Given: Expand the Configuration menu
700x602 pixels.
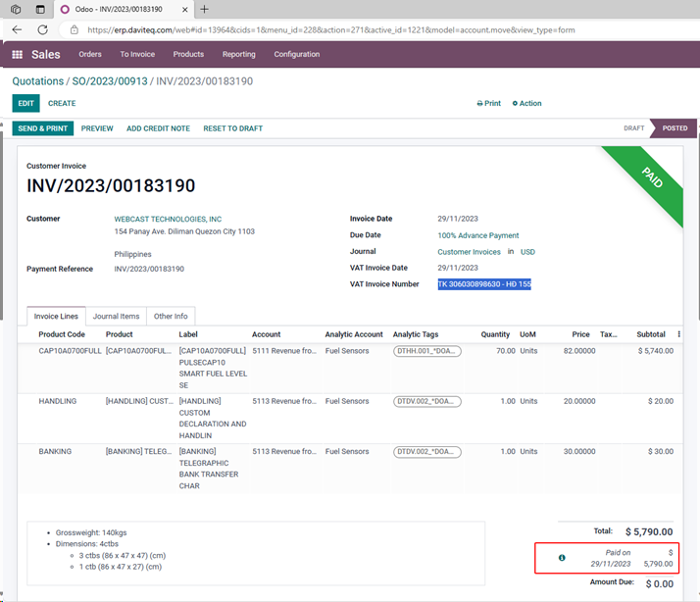Looking at the screenshot, I should [296, 55].
